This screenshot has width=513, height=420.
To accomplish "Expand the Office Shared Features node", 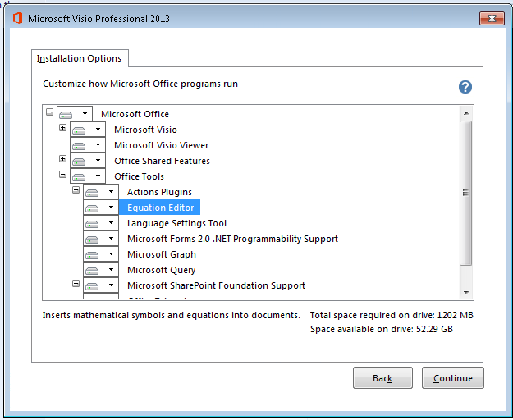I will [x=63, y=159].
